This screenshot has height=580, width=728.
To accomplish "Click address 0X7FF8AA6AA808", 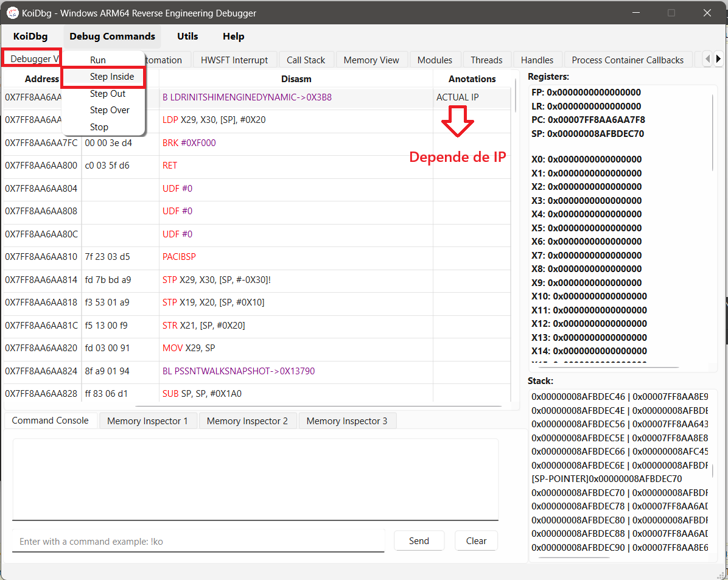I will 41,211.
